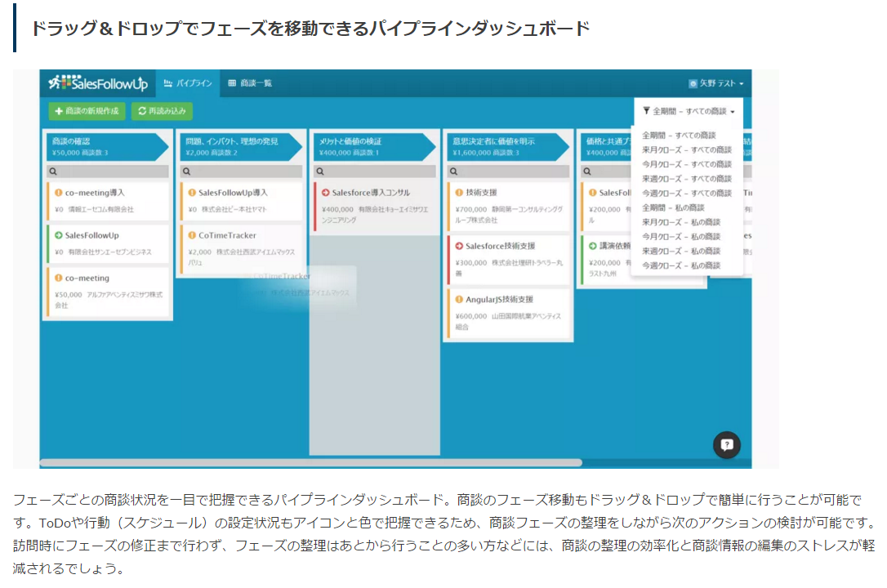Open the co-meeting導入 deal title
Viewport: 887px width, 588px height.
[x=95, y=193]
